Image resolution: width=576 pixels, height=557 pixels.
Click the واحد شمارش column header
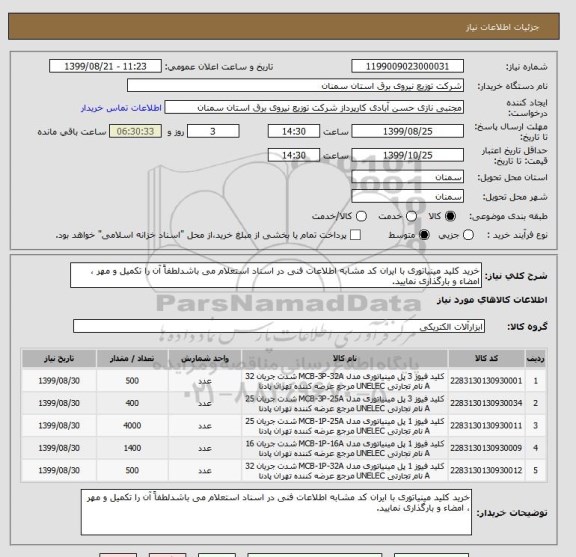pyautogui.click(x=205, y=359)
